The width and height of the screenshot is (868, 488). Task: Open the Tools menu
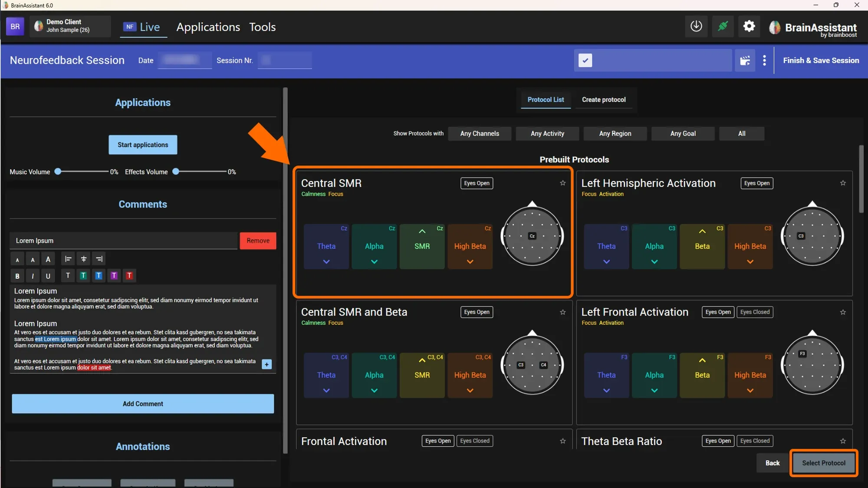coord(262,27)
